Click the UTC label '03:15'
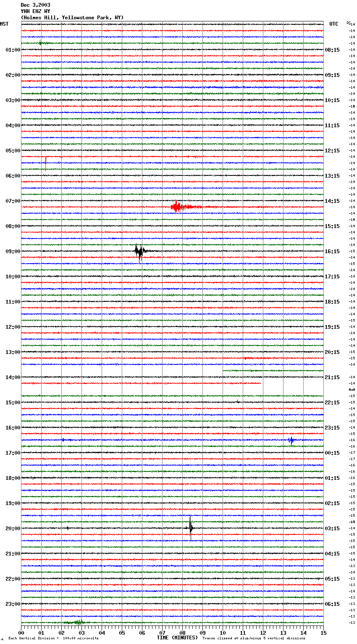Screen dimensions: 357x644 click(332, 529)
